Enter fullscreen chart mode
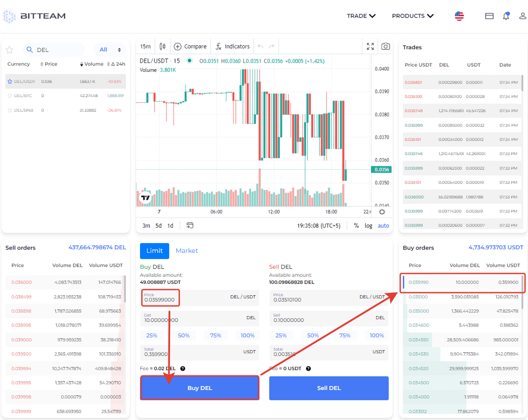Viewport: 528px width, 420px height. 370,46
